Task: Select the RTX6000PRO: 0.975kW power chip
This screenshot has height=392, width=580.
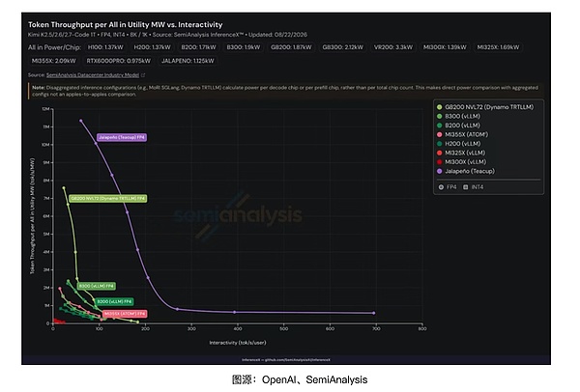Action: click(118, 61)
